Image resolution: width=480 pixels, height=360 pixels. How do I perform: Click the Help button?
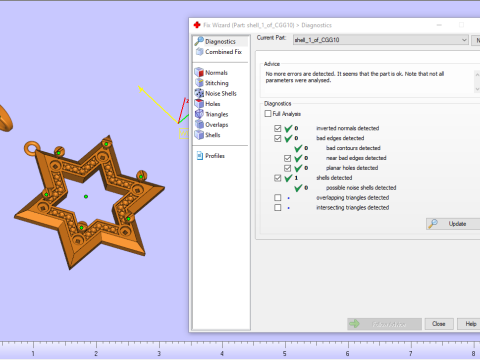pos(469,324)
